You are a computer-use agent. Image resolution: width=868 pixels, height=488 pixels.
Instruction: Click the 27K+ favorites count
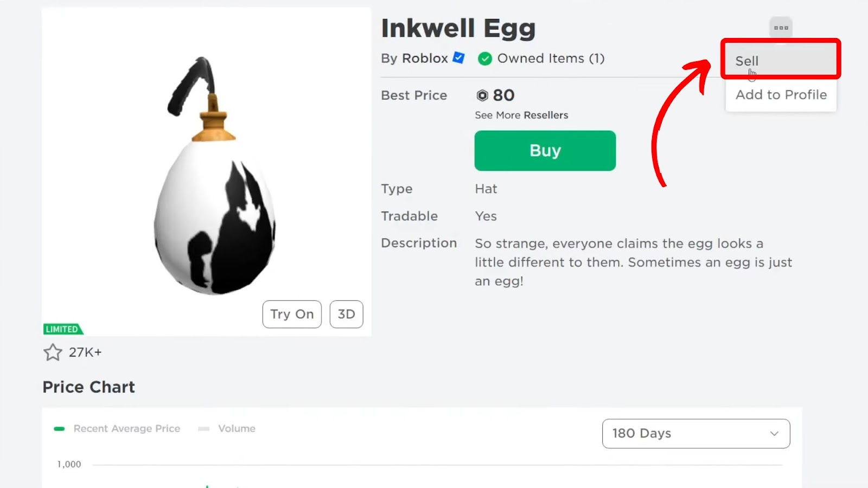(85, 352)
